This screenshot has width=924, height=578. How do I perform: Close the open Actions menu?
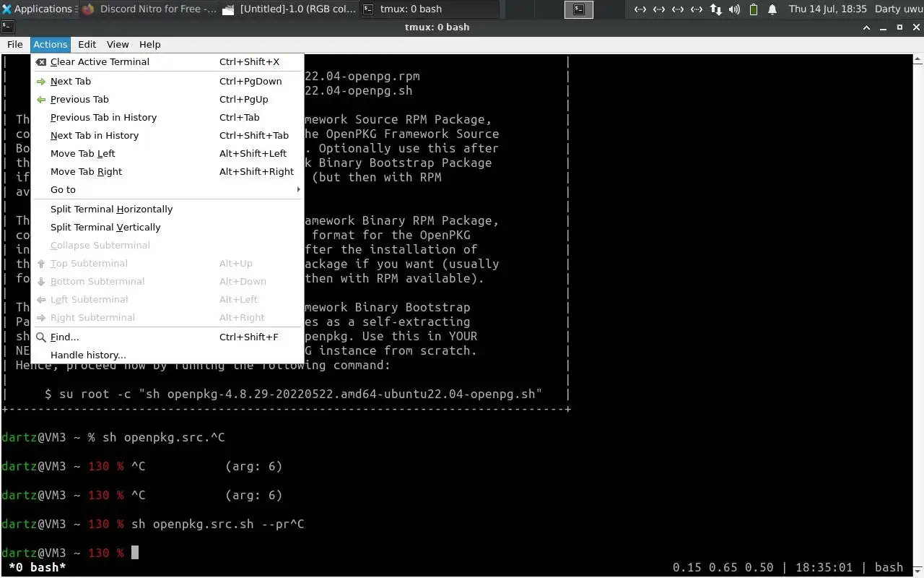tap(51, 44)
